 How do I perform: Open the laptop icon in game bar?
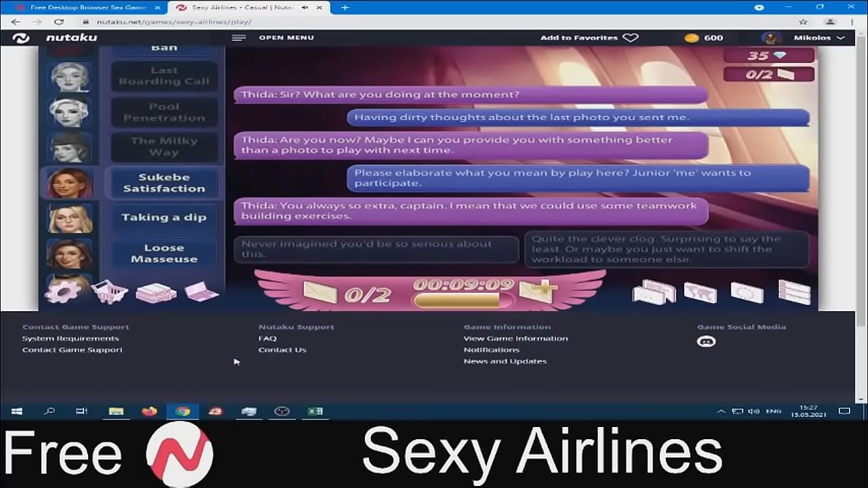pyautogui.click(x=202, y=291)
